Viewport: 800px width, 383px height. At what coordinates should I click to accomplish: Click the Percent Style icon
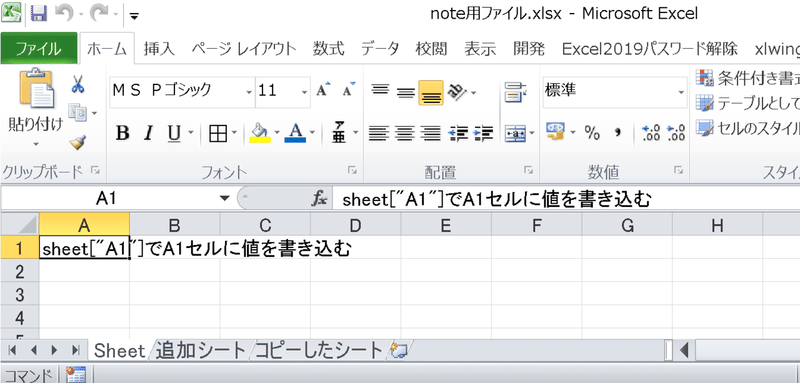point(592,134)
